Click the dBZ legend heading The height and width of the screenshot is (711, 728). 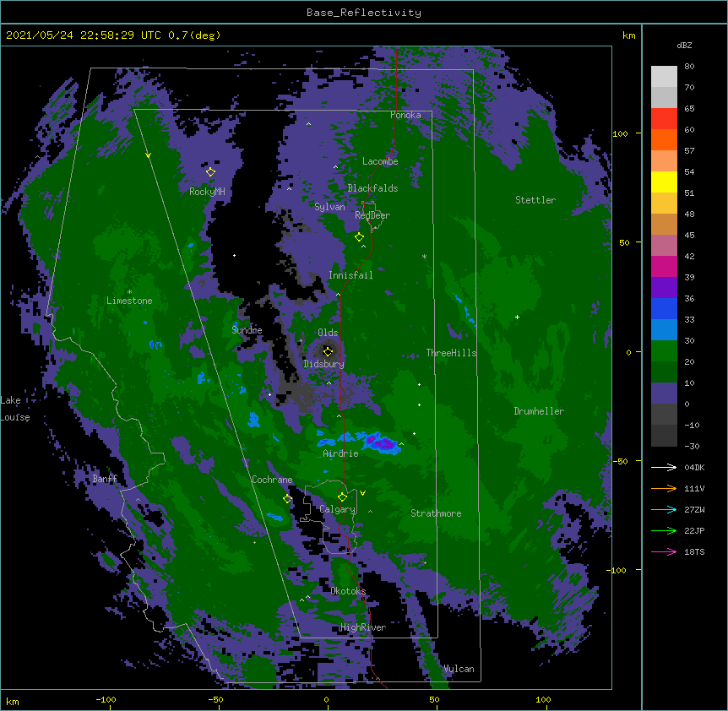tap(684, 46)
